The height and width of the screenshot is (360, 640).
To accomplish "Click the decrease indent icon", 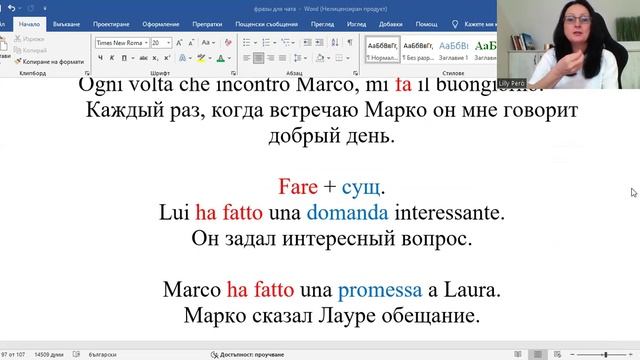I will click(x=308, y=42).
